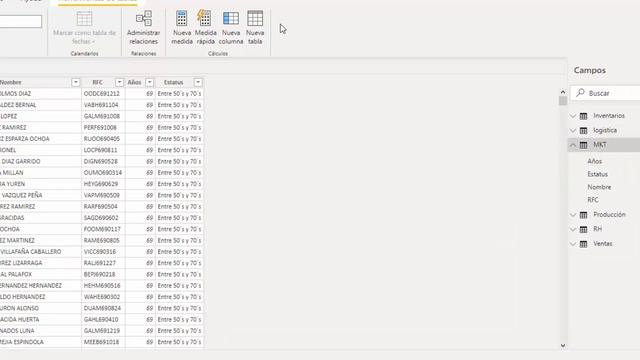Click Marcar como tabla de fechas
Viewport: 640px width, 360px height.
tap(84, 28)
